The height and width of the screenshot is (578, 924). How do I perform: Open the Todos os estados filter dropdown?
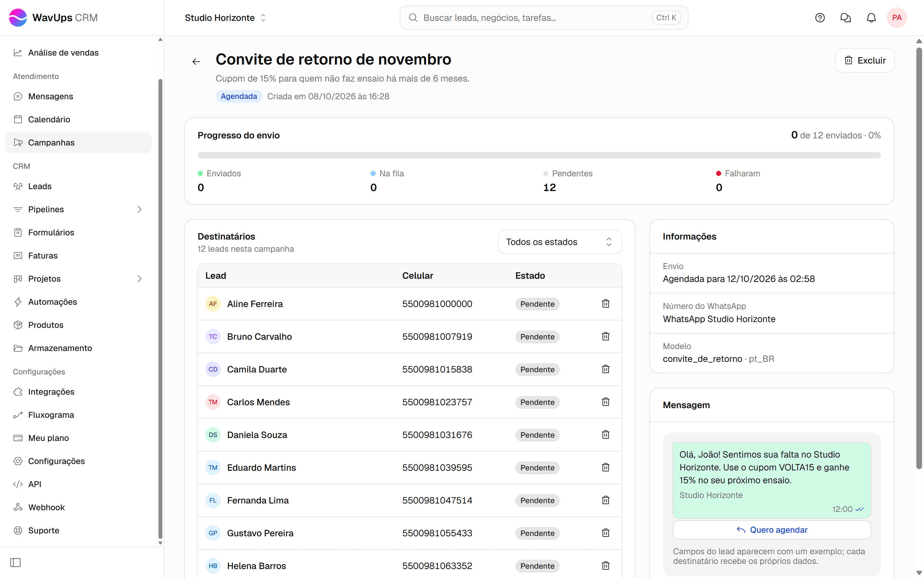(560, 241)
